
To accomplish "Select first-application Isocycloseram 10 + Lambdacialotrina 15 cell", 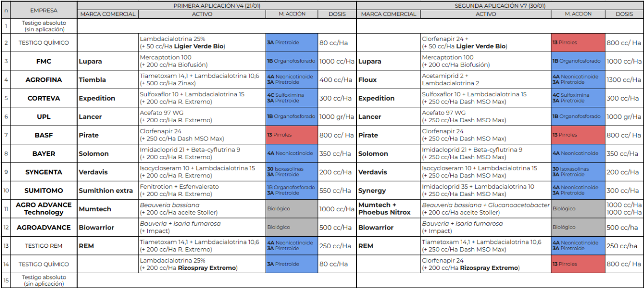I will click(x=202, y=172).
